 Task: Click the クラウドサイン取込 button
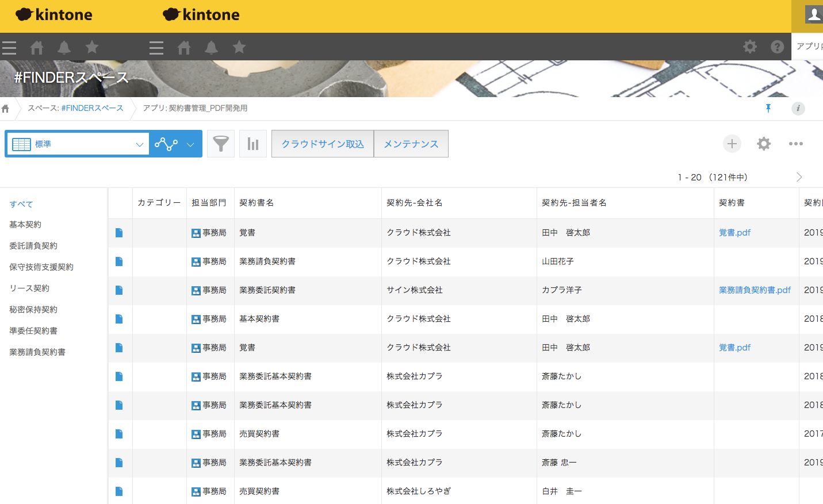pos(323,144)
